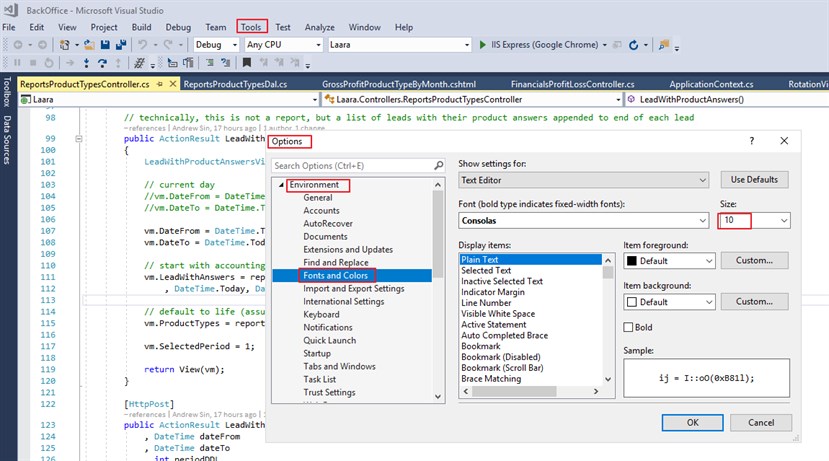Pin the ReportsProductTypesController.cs tab

point(160,84)
